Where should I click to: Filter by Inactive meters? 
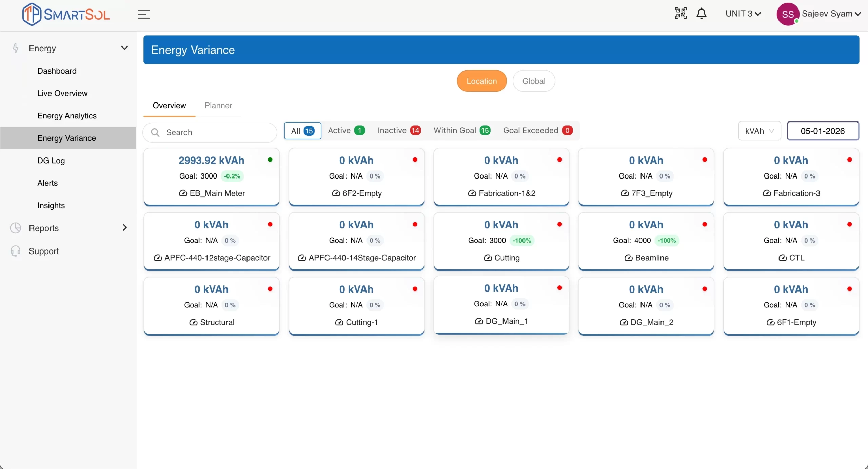(399, 131)
